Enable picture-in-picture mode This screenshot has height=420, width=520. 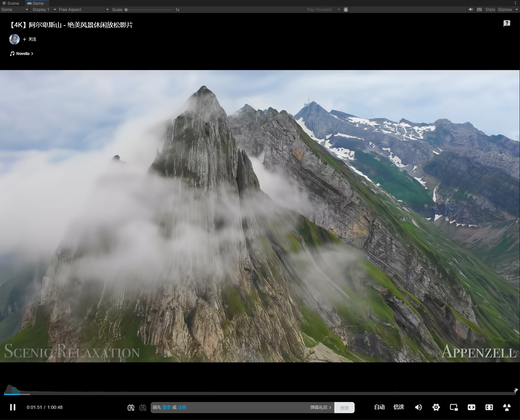(454, 407)
